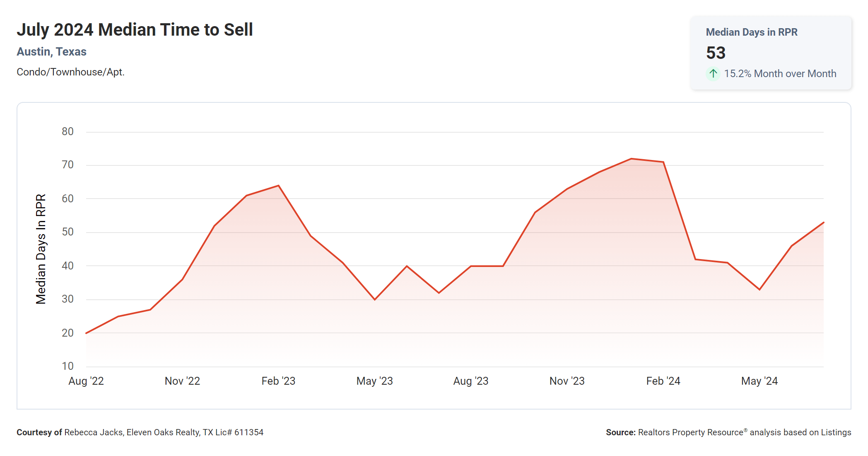The image size is (868, 456).
Task: Click the Feb '24 x-axis label
Action: (x=663, y=381)
